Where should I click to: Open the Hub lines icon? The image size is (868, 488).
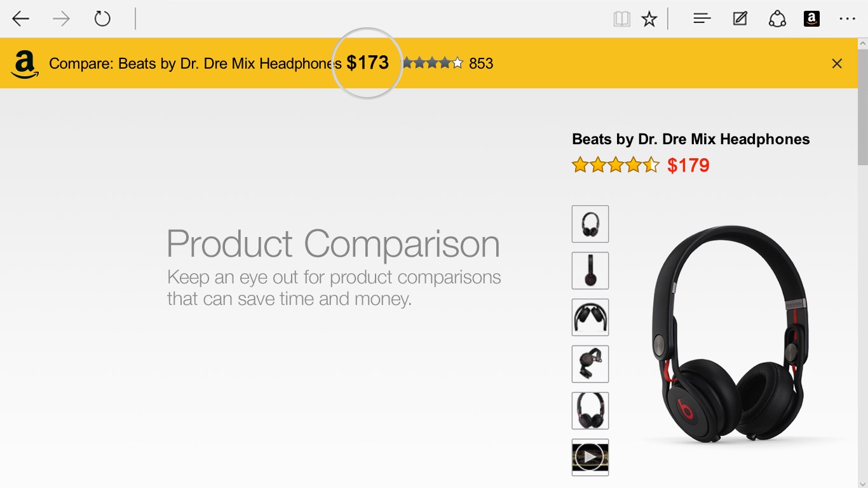(x=702, y=19)
